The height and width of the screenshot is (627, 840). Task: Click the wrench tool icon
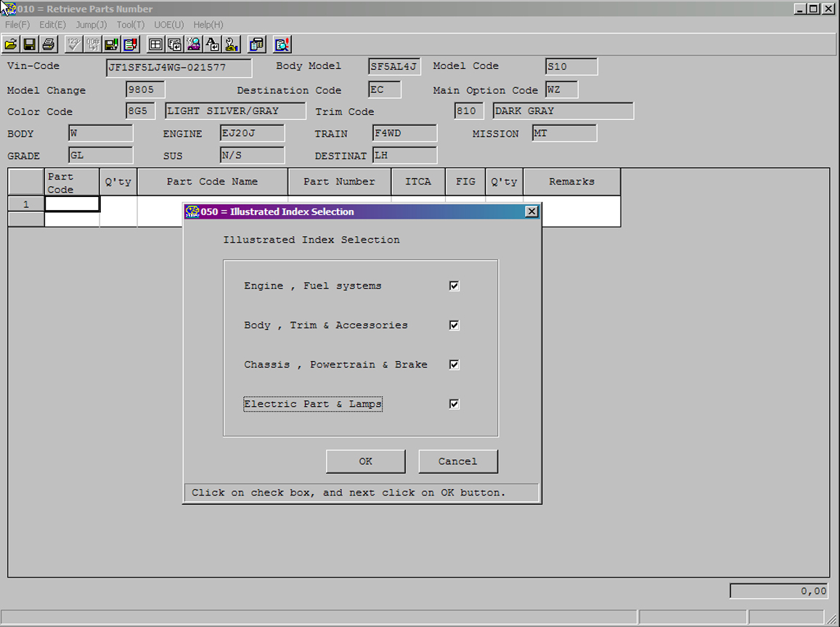coord(231,44)
